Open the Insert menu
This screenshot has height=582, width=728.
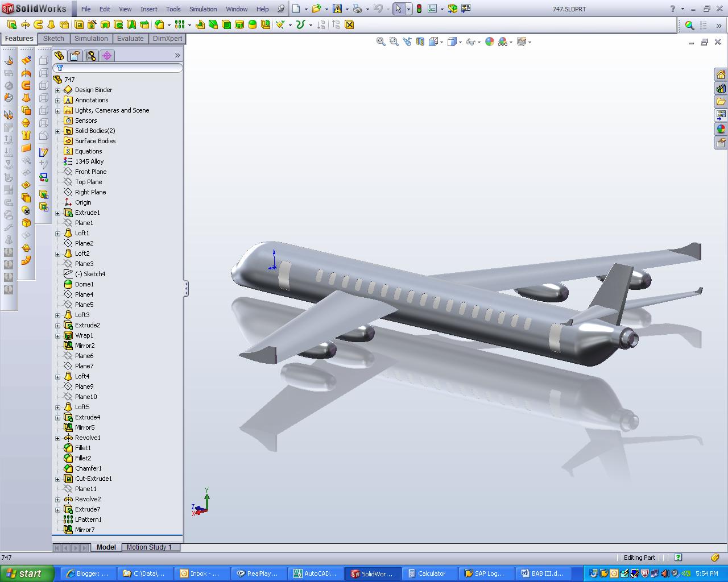(148, 9)
